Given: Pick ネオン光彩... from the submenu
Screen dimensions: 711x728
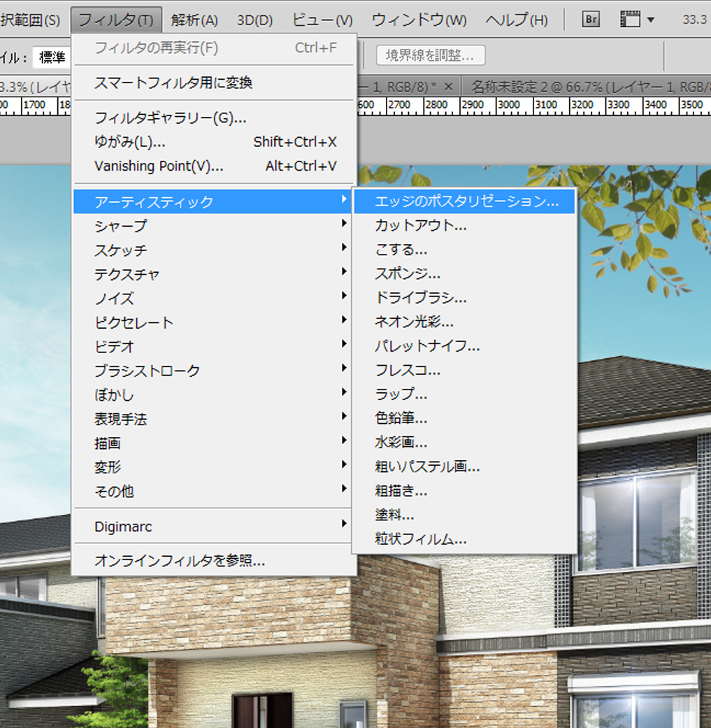Looking at the screenshot, I should point(414,322).
